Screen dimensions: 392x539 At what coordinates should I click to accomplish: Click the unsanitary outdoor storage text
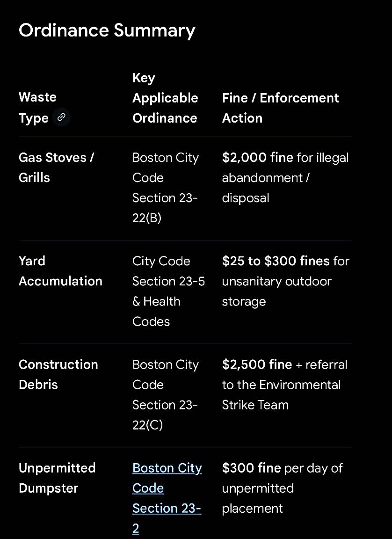pos(276,291)
